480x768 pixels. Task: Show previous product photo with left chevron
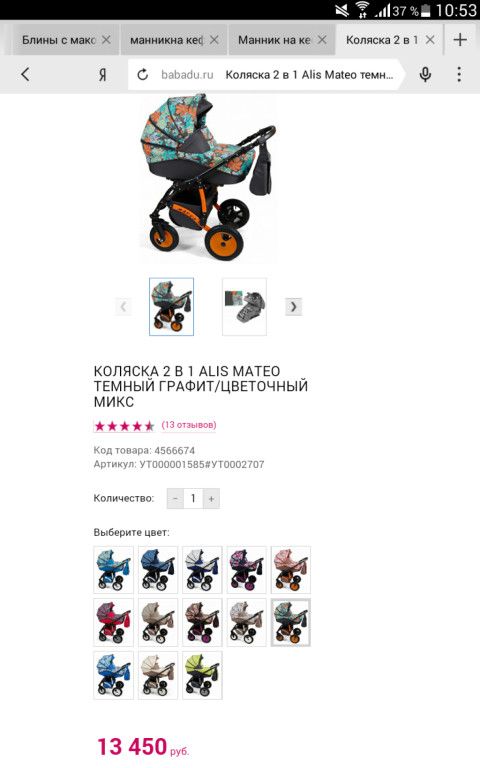tap(123, 307)
